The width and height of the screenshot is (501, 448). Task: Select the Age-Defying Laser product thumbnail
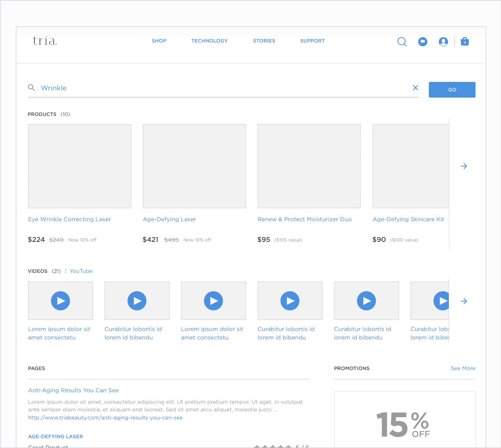point(194,166)
